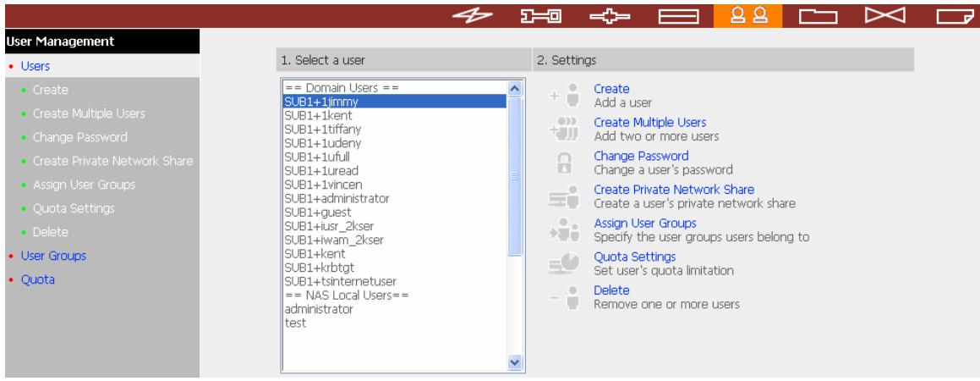Click the scrollbar thumb of the user list
The width and height of the screenshot is (980, 381).
[515, 176]
